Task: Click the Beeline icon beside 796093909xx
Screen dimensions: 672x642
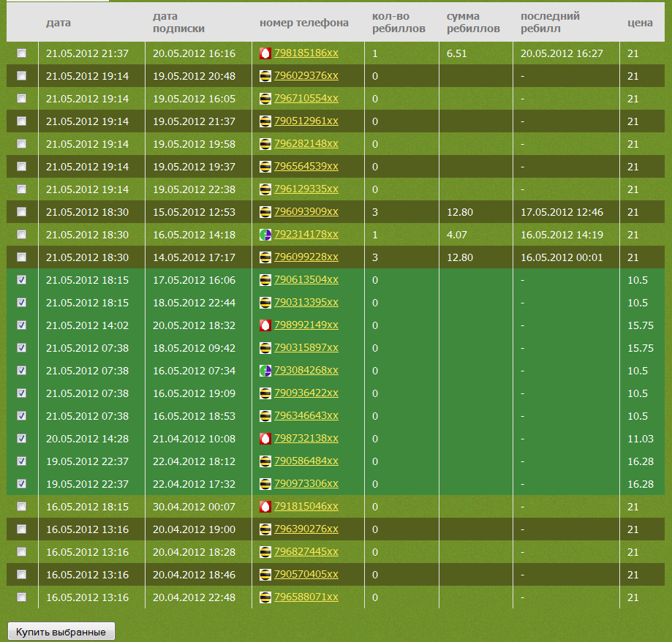Action: (x=265, y=212)
